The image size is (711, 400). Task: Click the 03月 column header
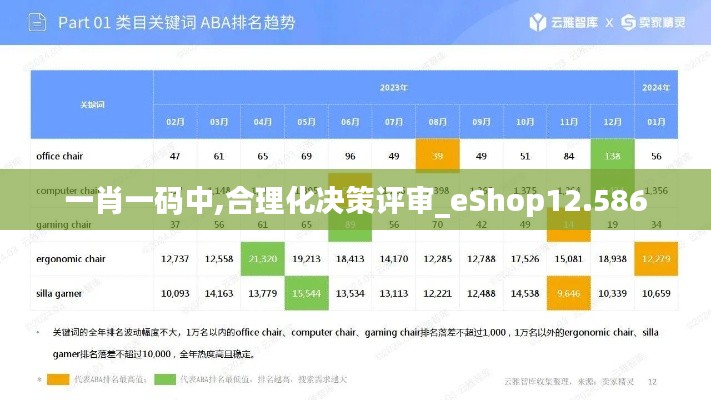pyautogui.click(x=219, y=122)
